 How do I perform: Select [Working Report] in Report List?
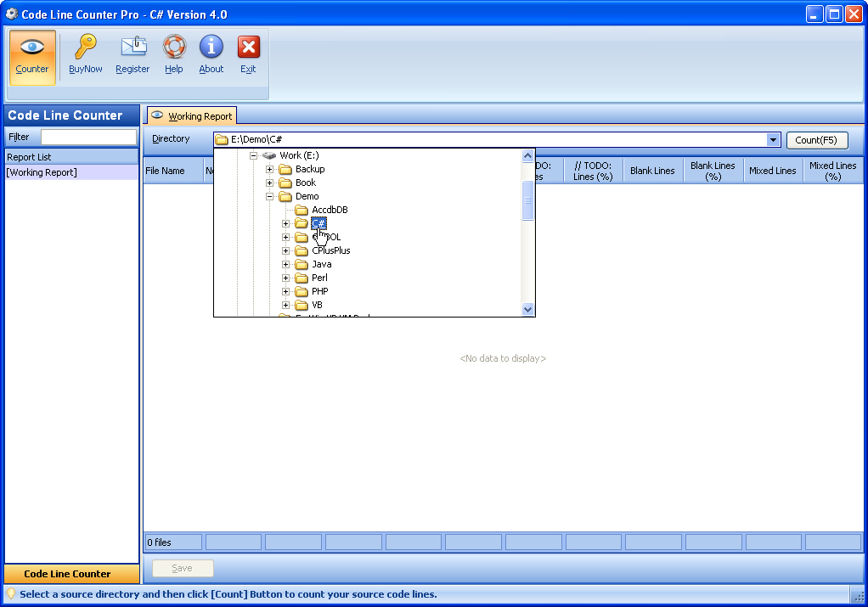tap(71, 172)
